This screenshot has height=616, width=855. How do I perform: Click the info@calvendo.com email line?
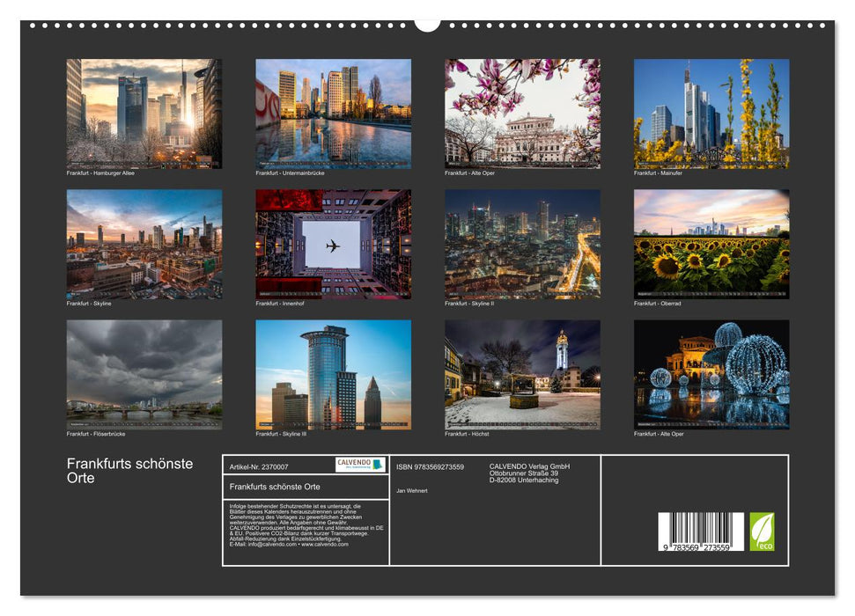click(289, 544)
